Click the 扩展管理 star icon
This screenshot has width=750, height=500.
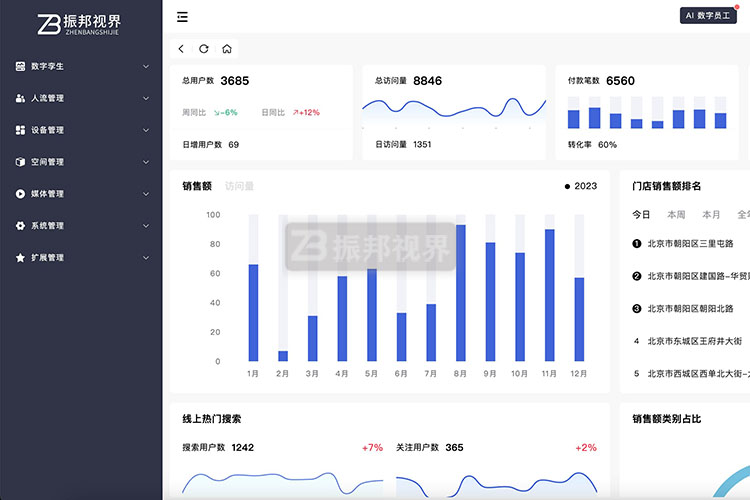click(x=20, y=258)
